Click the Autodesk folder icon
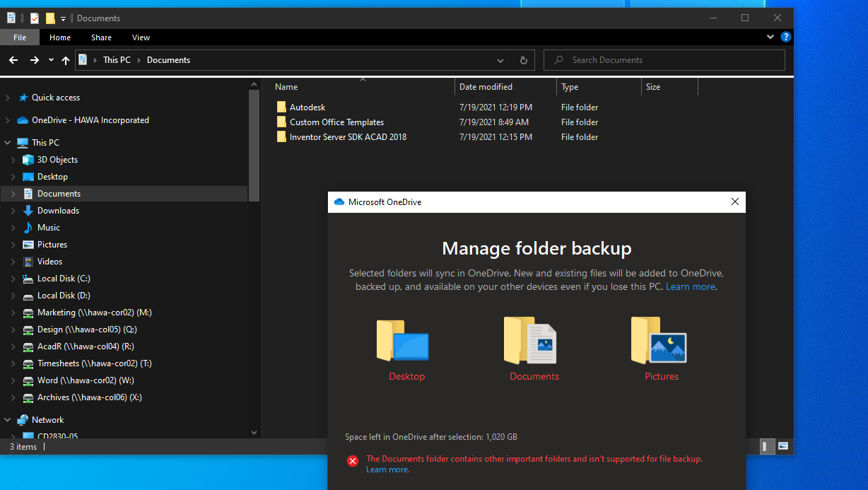This screenshot has width=868, height=490. pyautogui.click(x=281, y=107)
